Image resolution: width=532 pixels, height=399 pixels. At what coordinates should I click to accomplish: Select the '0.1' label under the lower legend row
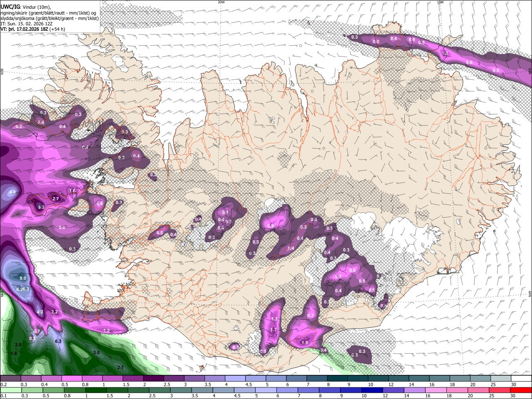(3, 396)
